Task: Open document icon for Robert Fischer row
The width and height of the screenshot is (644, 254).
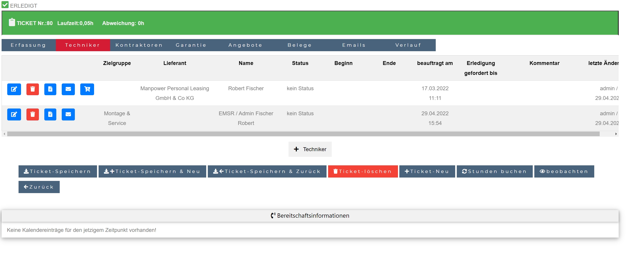Action: pos(50,89)
